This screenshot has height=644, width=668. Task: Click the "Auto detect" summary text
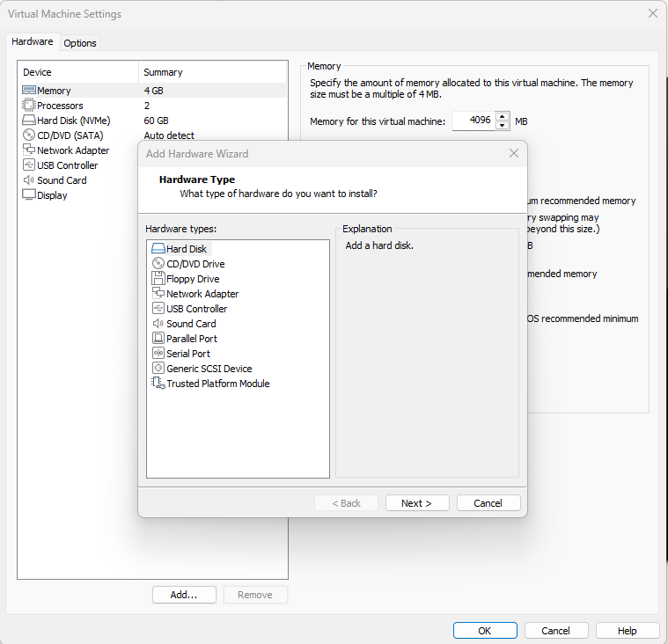click(169, 135)
